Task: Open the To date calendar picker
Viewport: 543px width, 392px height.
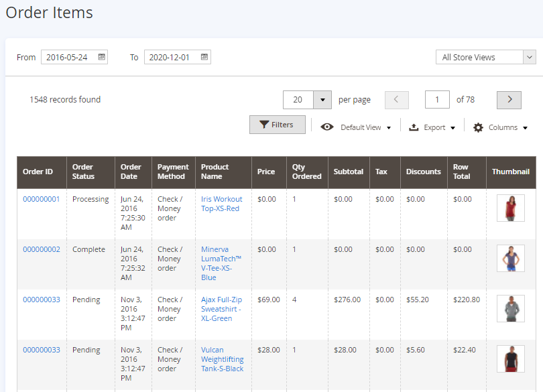Action: pos(204,58)
